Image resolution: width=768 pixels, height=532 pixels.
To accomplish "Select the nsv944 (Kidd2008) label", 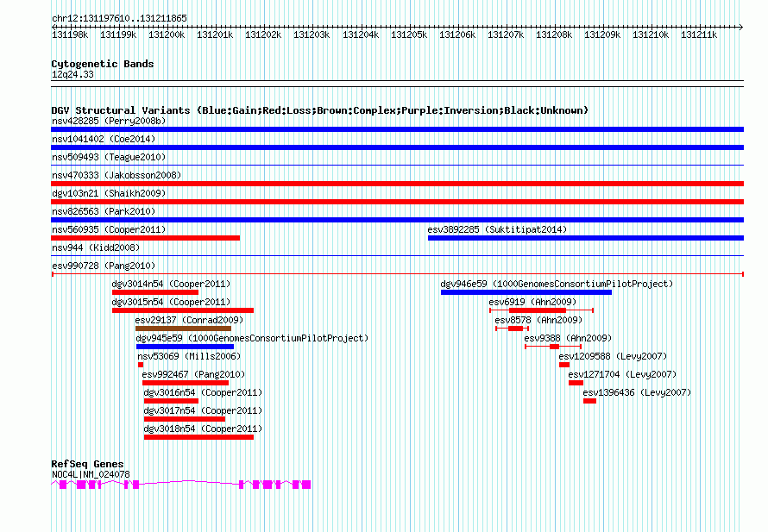I will [96, 247].
